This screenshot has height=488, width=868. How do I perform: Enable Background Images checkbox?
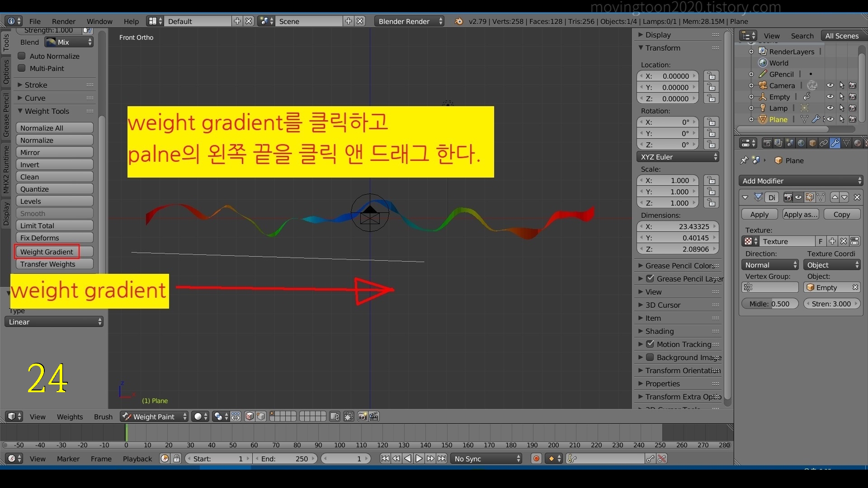coord(650,357)
